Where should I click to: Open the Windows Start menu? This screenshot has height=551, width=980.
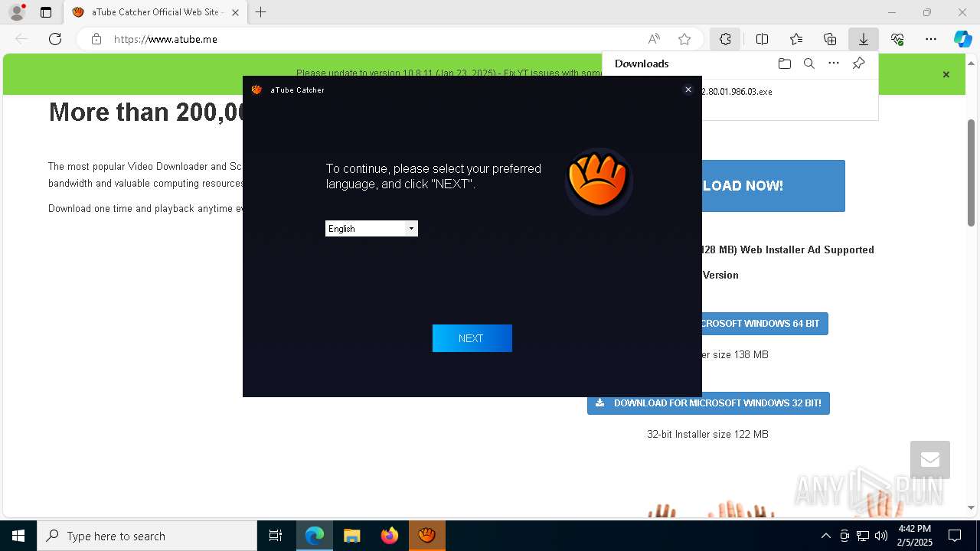tap(18, 536)
